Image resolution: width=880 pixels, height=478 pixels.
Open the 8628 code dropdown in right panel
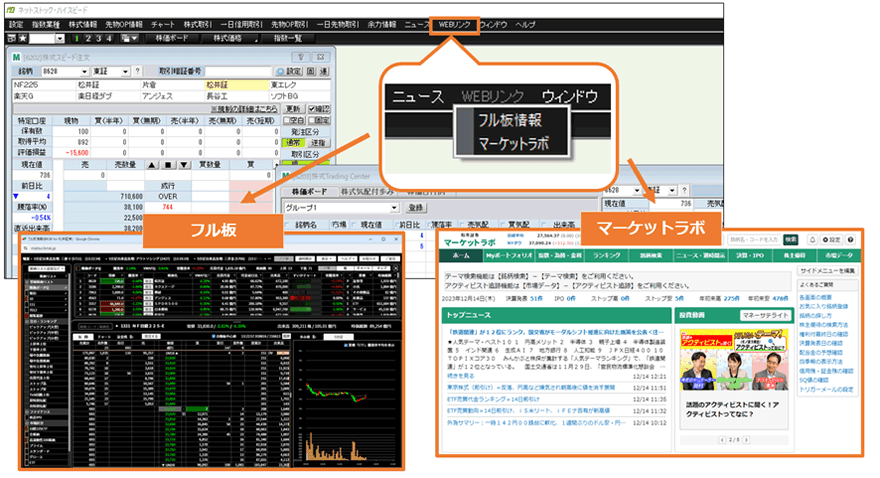coord(636,190)
